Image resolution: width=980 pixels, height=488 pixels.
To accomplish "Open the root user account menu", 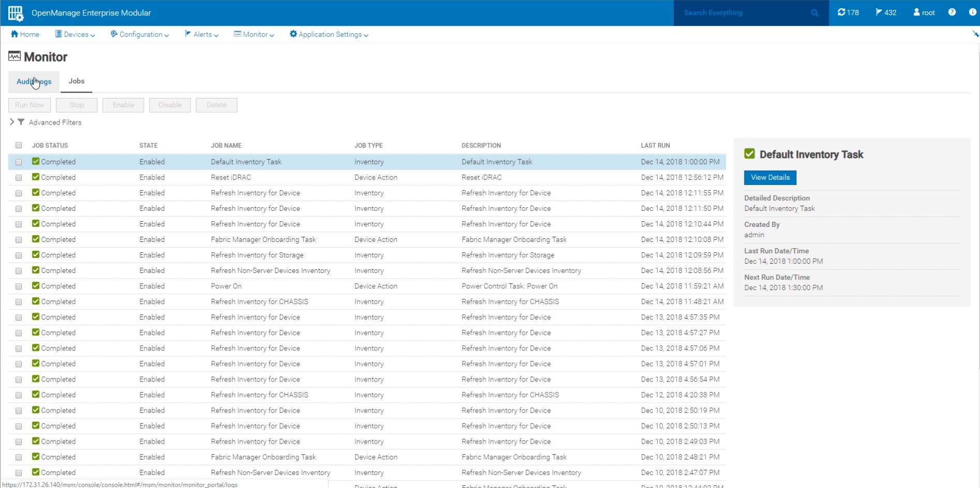I will [924, 12].
